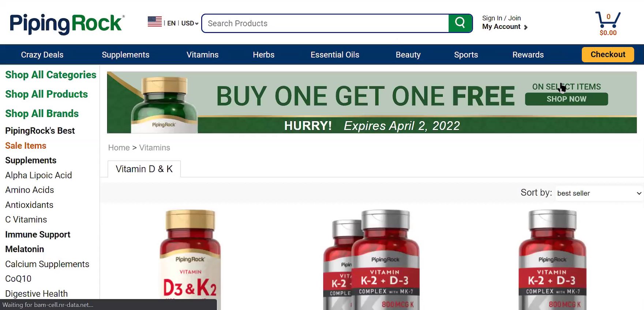The height and width of the screenshot is (310, 644).
Task: Click the Checkout button
Action: (608, 54)
